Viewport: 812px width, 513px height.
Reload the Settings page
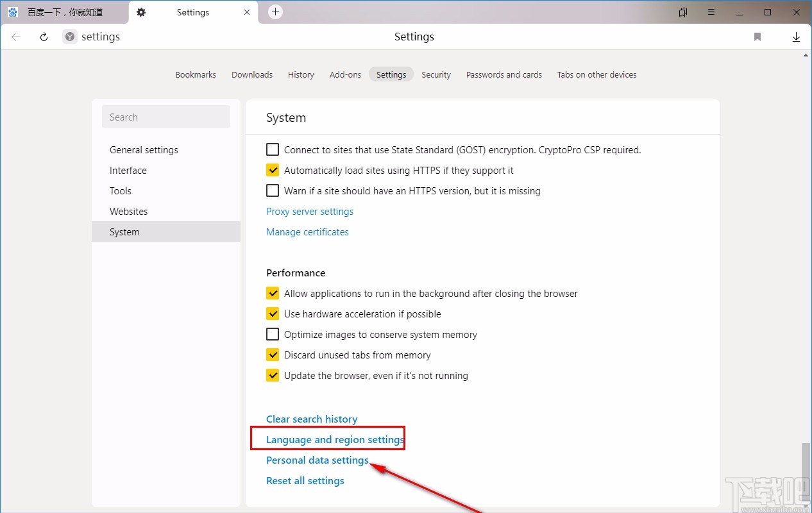pos(43,37)
